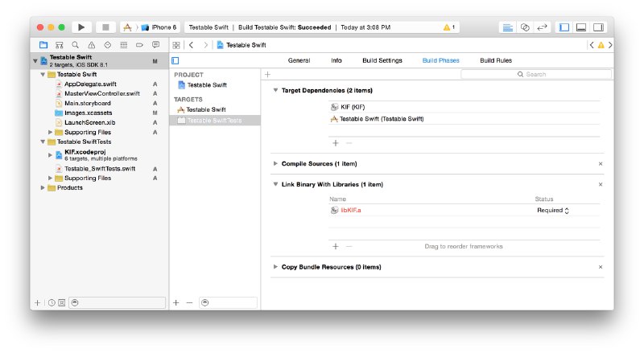
Task: Switch to the Build Rules tab
Action: click(x=496, y=60)
